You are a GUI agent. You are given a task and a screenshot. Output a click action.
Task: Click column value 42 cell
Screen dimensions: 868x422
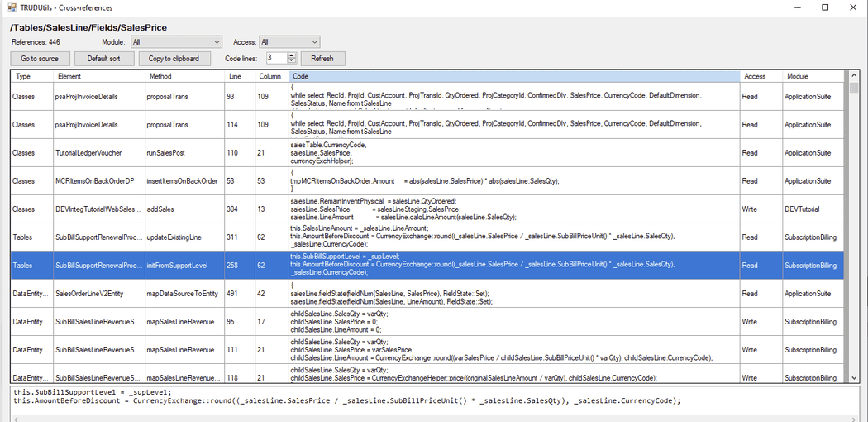click(272, 294)
